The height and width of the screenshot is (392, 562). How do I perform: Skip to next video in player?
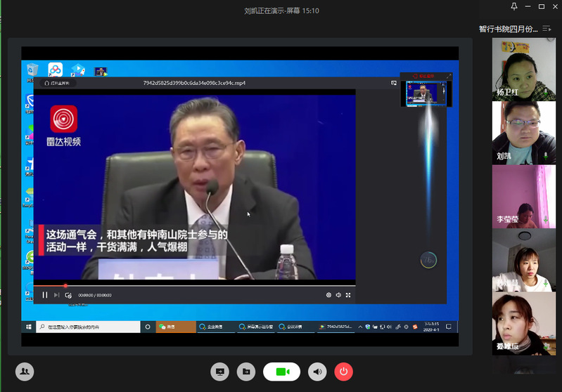[x=56, y=295]
